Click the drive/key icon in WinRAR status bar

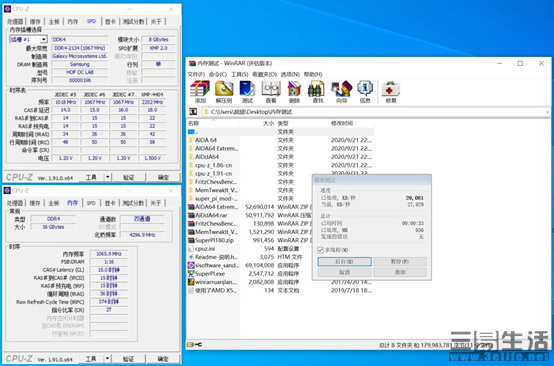click(x=194, y=344)
